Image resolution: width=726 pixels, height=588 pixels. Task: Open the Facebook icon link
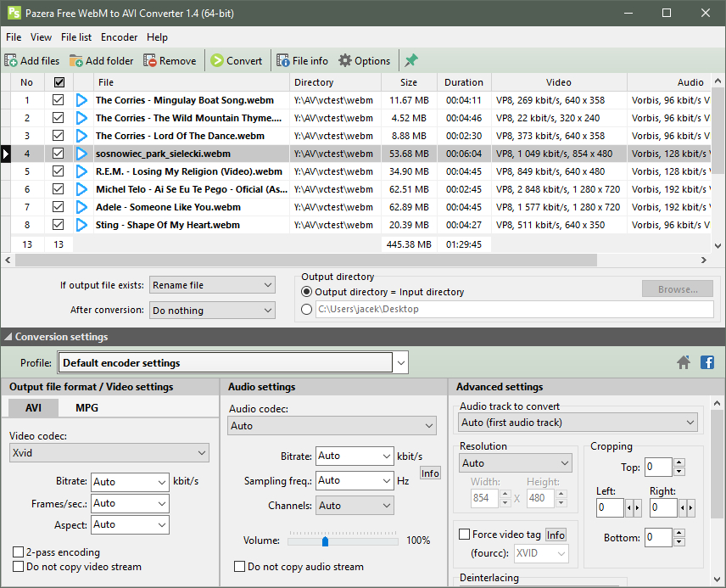(707, 362)
